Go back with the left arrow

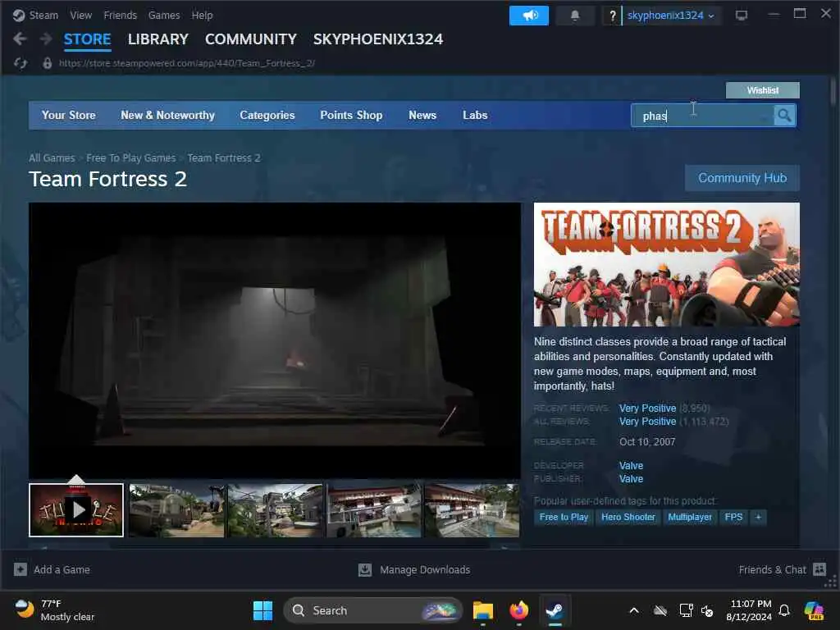(x=20, y=39)
